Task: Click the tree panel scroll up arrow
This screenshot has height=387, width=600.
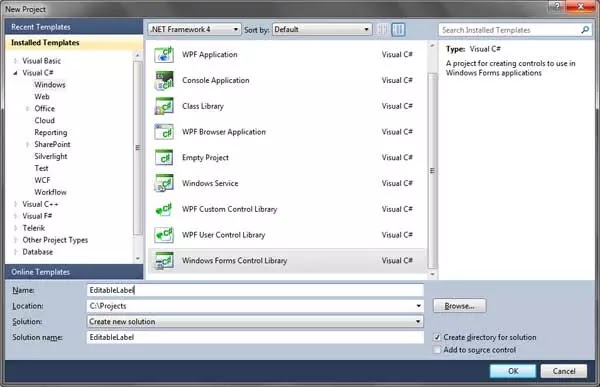Action: click(138, 55)
